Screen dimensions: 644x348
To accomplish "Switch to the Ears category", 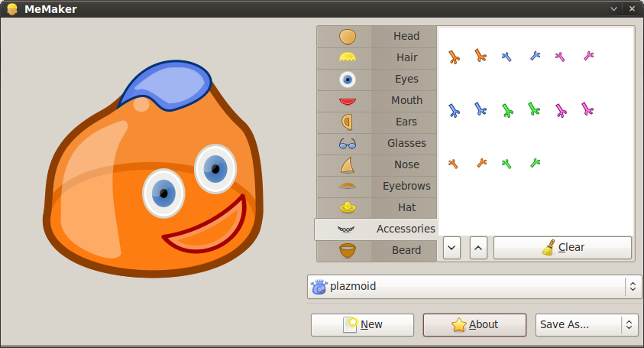I will pyautogui.click(x=377, y=122).
